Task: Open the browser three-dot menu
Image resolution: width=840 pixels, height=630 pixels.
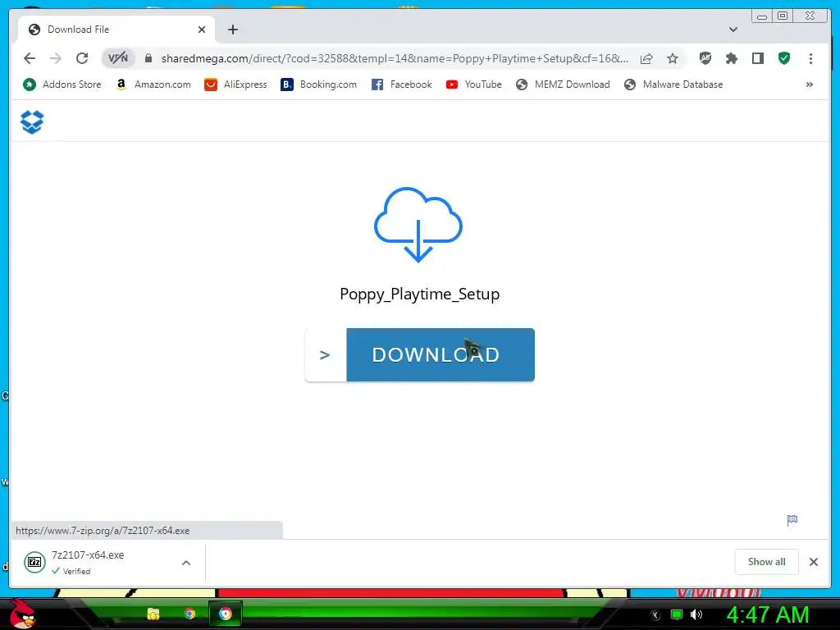Action: 810,58
